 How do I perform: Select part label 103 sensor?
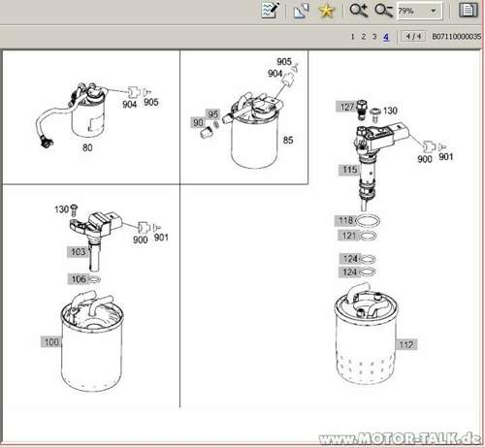[78, 252]
